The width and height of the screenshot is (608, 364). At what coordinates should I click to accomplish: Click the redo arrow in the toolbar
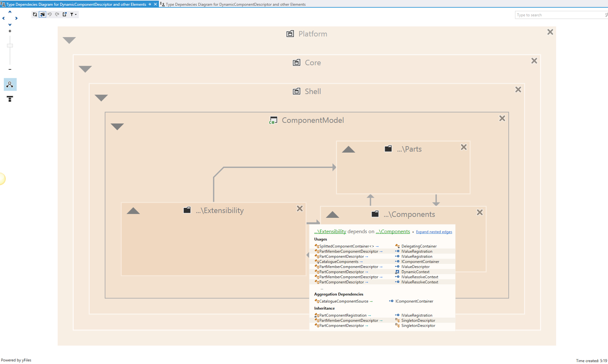tap(57, 14)
